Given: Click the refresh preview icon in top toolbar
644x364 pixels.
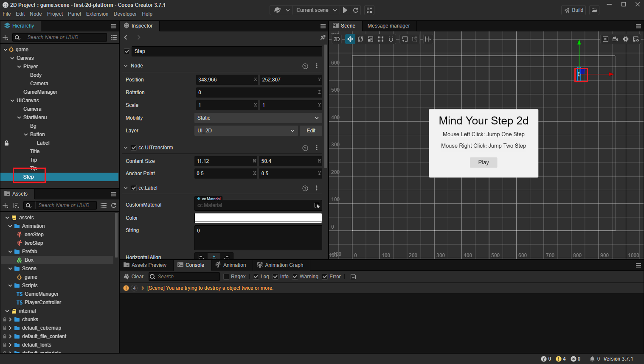Looking at the screenshot, I should coord(356,10).
